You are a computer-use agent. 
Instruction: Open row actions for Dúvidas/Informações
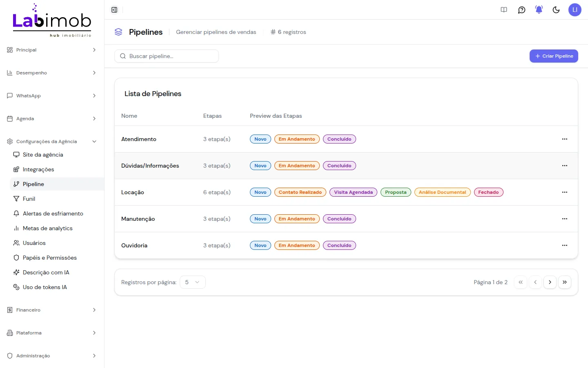coord(565,166)
